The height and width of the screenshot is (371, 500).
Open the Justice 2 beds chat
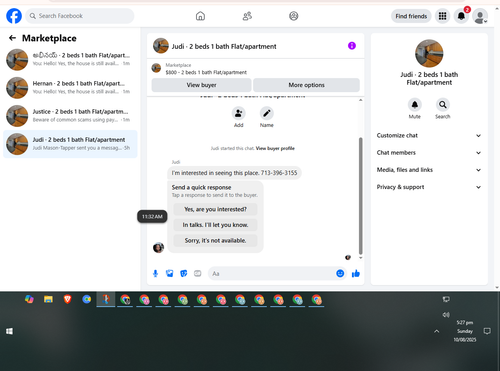[70, 116]
